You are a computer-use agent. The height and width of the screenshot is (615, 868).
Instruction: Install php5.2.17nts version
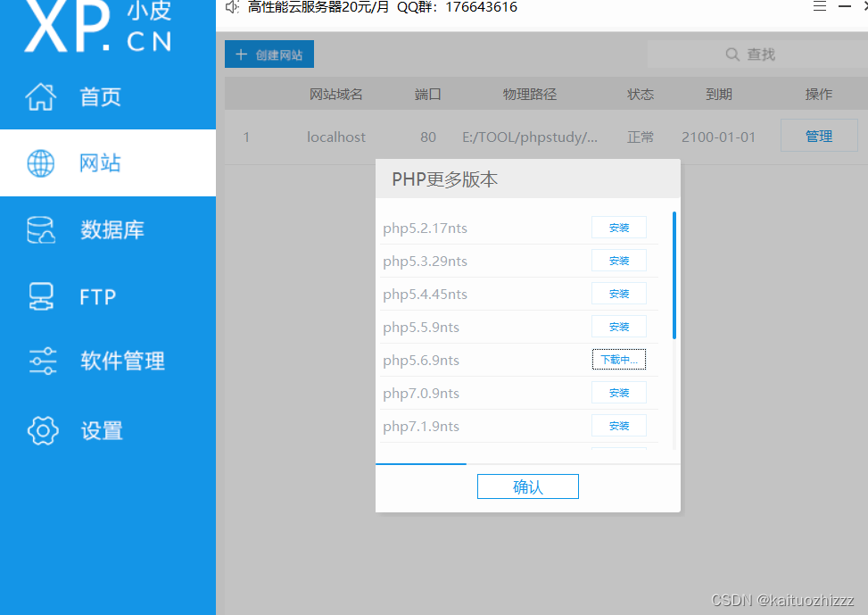tap(618, 227)
